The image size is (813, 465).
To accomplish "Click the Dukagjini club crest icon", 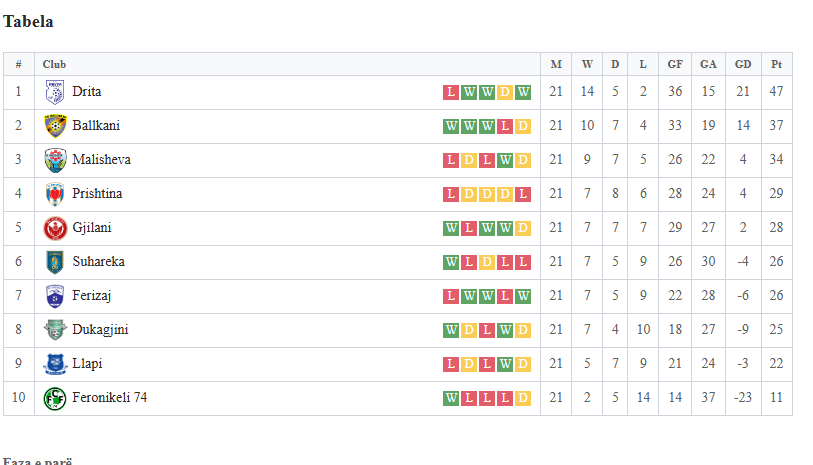I will 55,330.
